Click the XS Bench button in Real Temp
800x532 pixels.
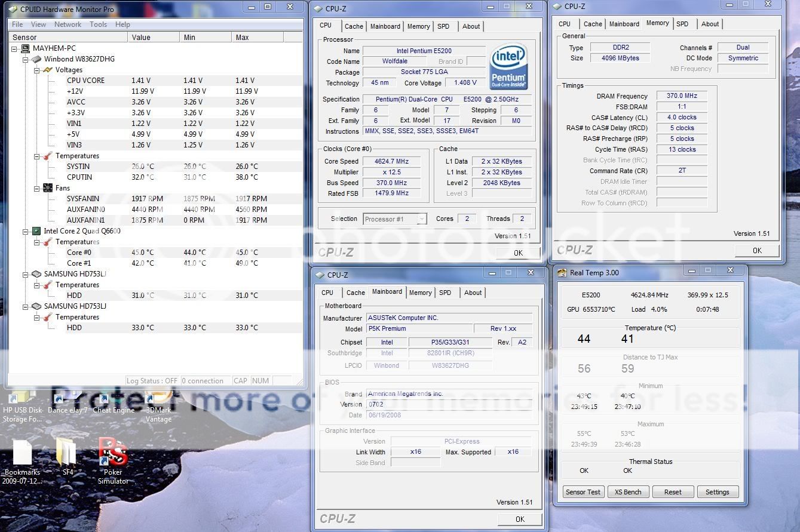(628, 492)
